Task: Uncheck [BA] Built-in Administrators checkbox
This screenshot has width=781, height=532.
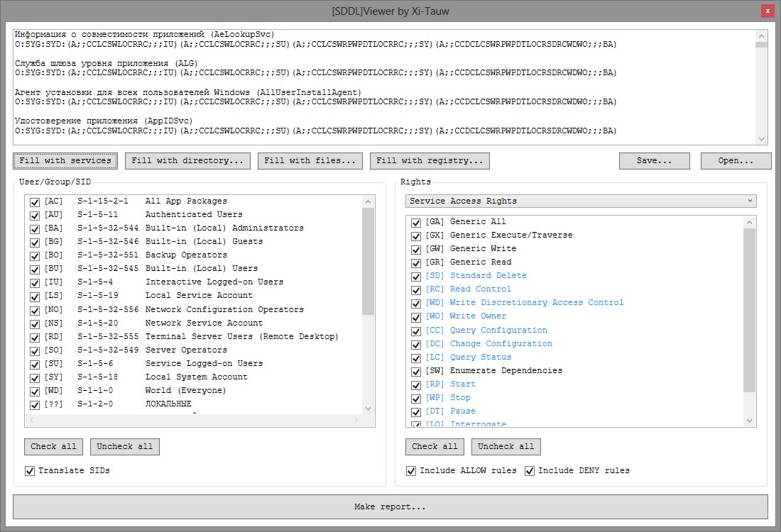Action: (34, 229)
